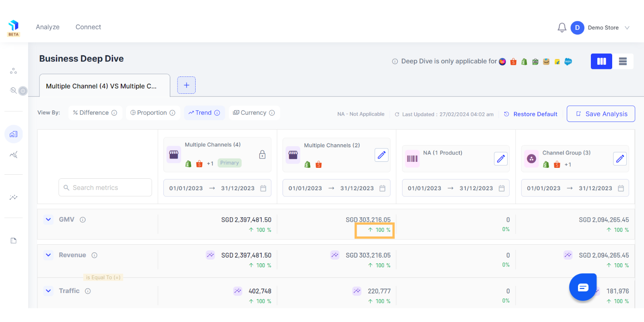644x322 pixels.
Task: Click the Primary badge
Action: click(x=229, y=163)
